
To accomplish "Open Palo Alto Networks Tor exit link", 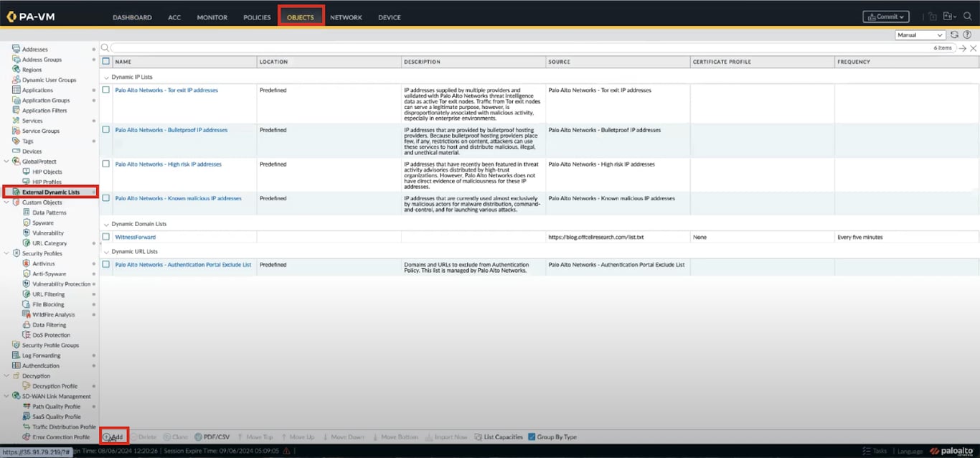I will point(166,90).
